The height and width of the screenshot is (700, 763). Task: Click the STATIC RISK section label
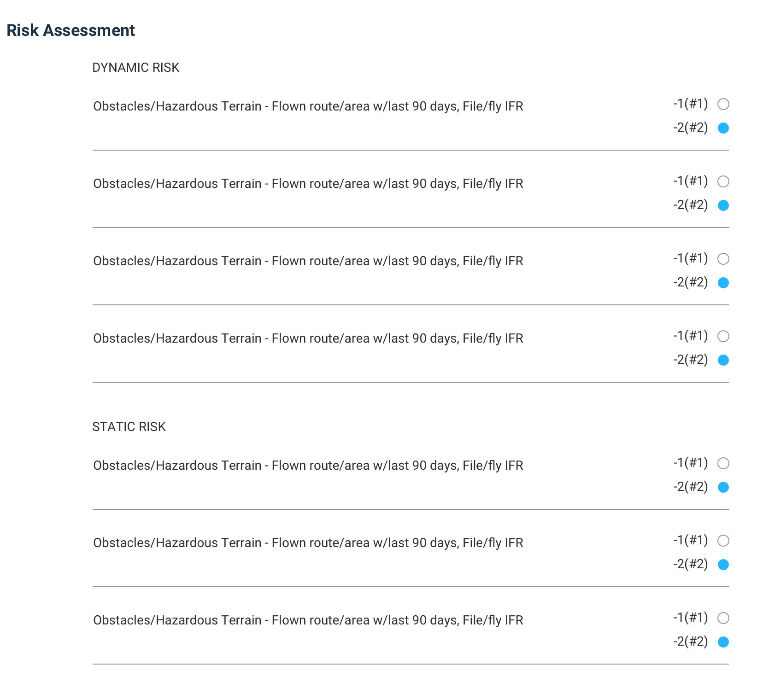point(129,427)
